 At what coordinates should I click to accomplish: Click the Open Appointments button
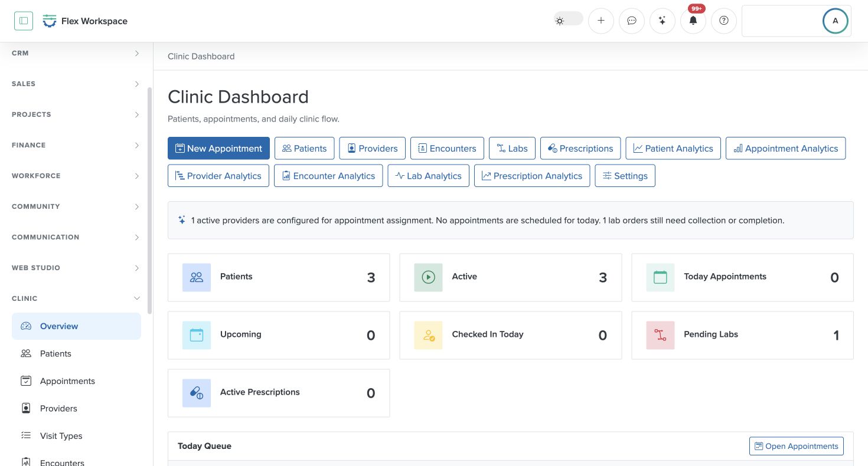[797, 446]
